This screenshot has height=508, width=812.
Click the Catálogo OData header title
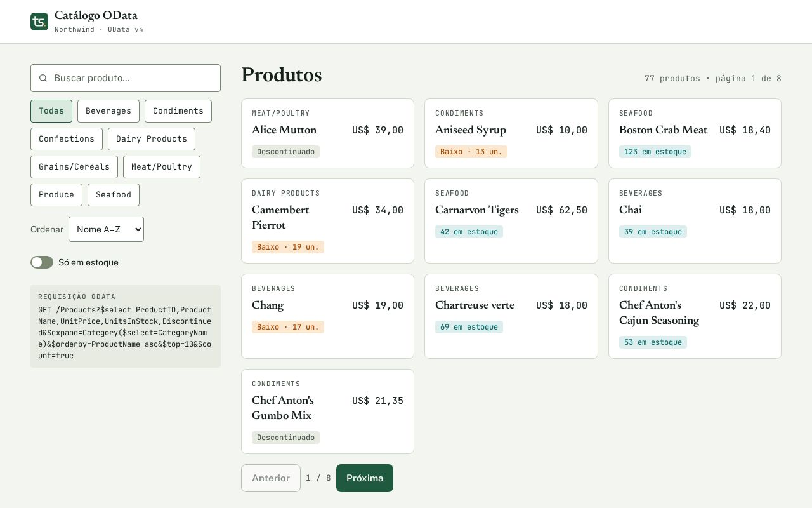click(96, 16)
